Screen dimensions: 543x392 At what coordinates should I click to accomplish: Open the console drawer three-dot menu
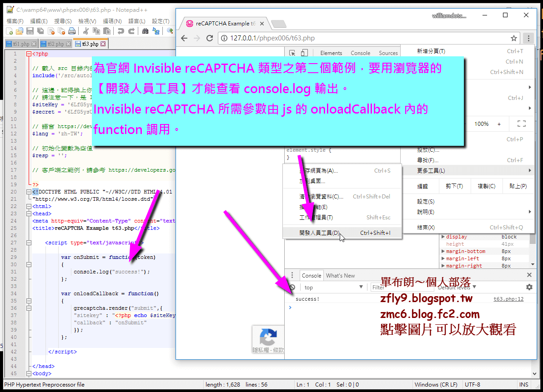pyautogui.click(x=292, y=275)
